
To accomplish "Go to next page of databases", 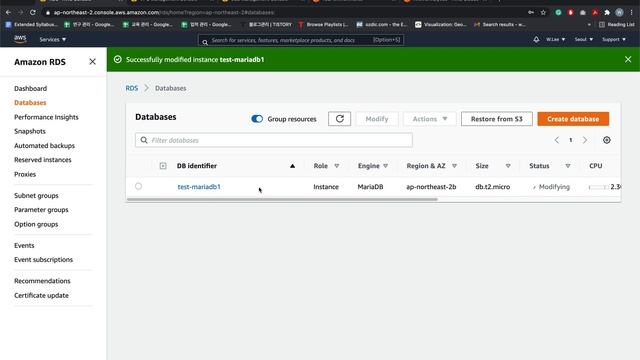I will (584, 140).
